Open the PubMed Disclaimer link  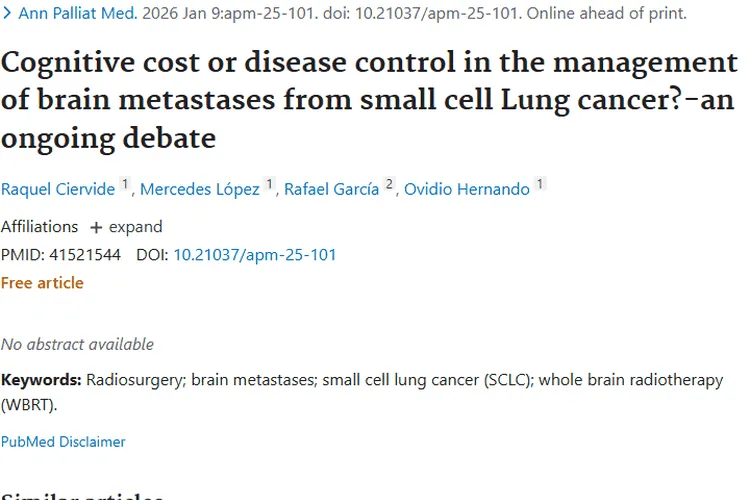click(63, 441)
